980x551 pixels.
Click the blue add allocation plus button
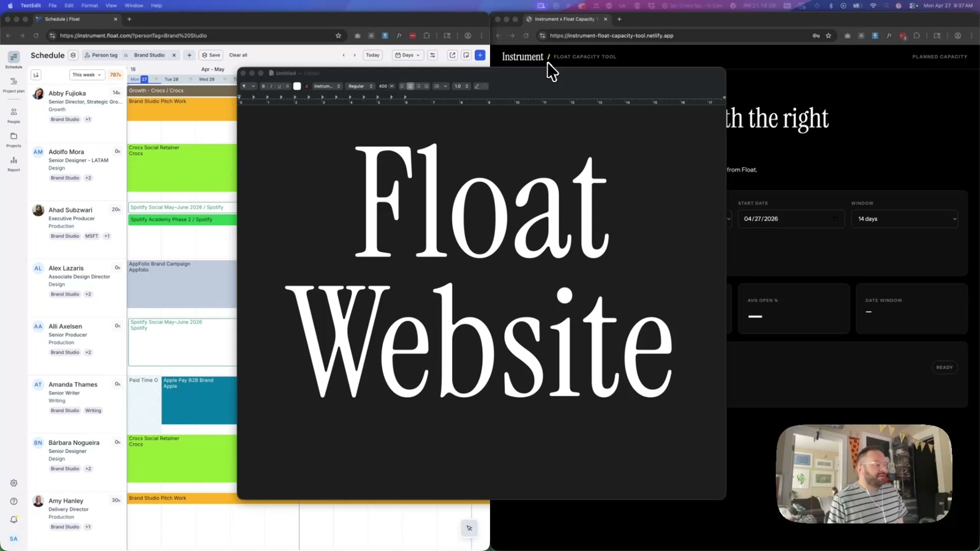[x=480, y=55]
